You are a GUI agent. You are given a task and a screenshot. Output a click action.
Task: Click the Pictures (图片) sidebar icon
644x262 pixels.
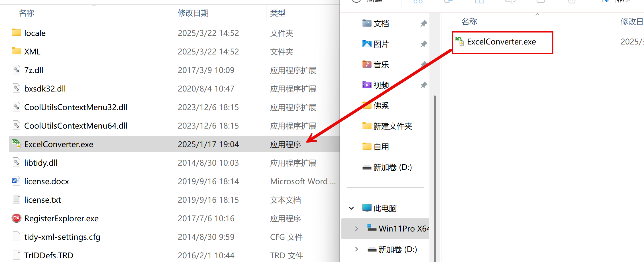coord(367,44)
